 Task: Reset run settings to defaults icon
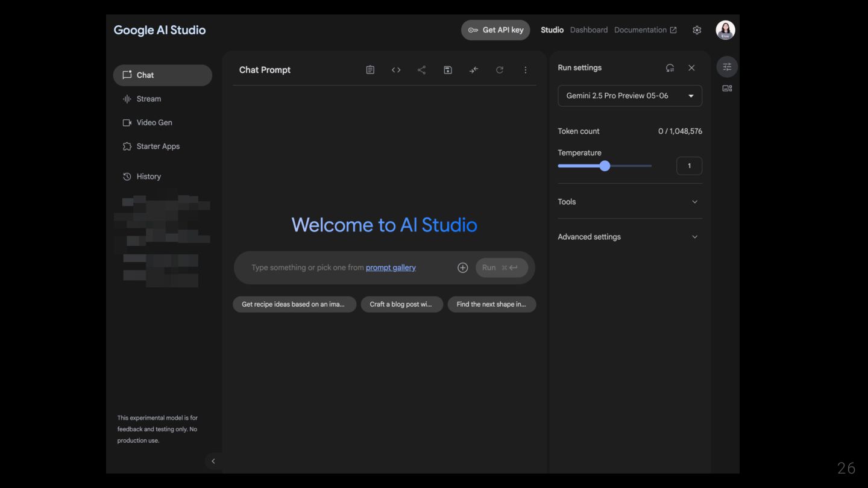click(670, 68)
